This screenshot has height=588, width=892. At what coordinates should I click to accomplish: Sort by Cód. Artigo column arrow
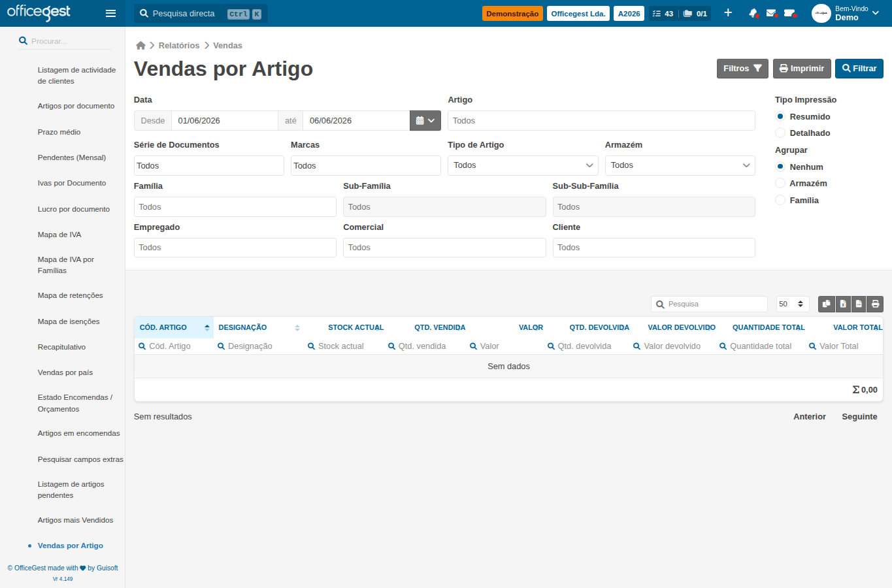pyautogui.click(x=207, y=327)
